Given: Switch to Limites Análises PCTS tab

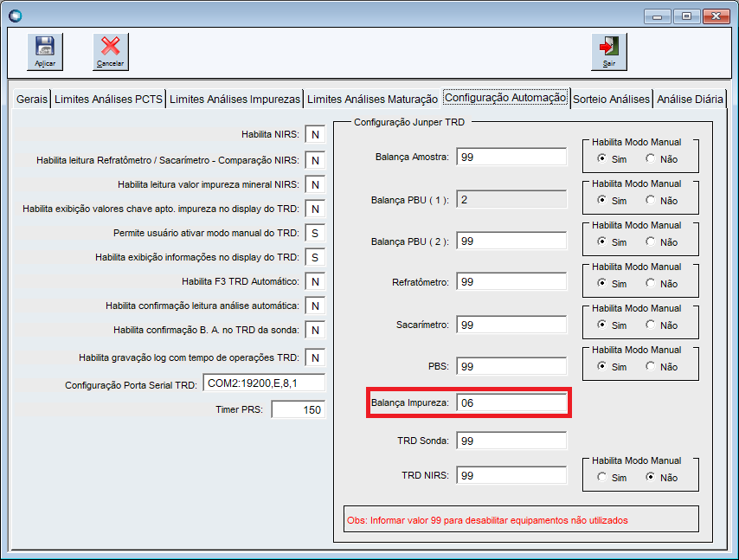Looking at the screenshot, I should tap(108, 99).
